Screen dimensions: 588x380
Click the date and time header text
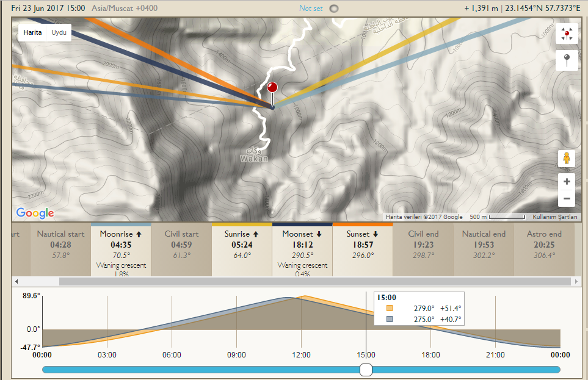48,8
